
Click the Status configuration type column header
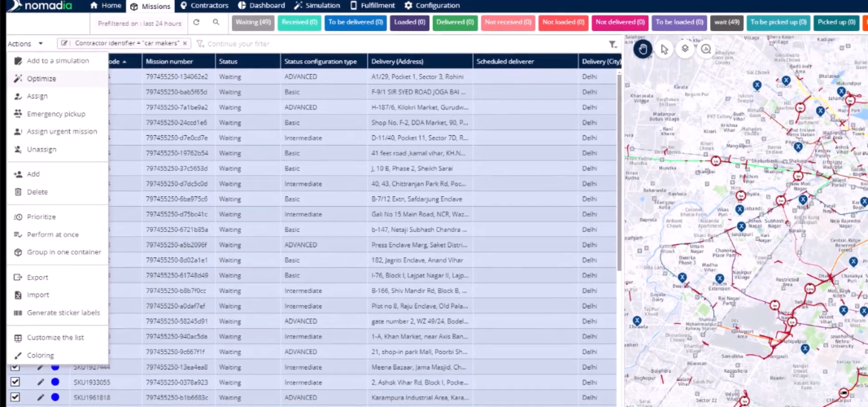click(324, 62)
